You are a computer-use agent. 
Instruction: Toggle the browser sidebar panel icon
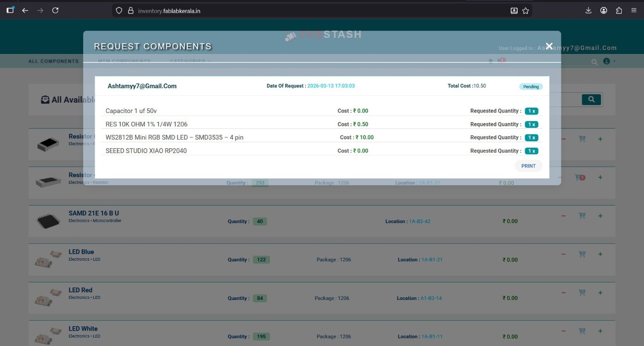pyautogui.click(x=10, y=10)
